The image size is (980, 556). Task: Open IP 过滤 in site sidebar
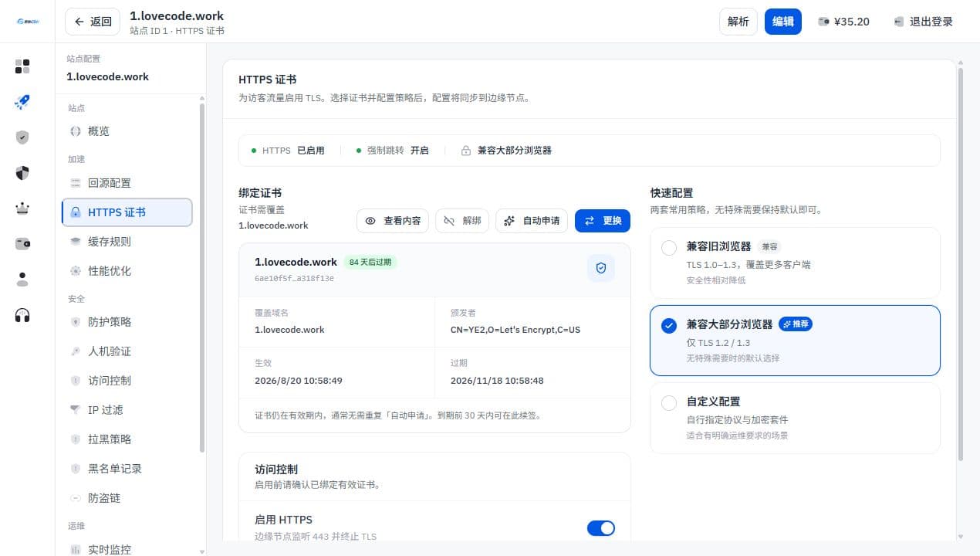pos(127,410)
